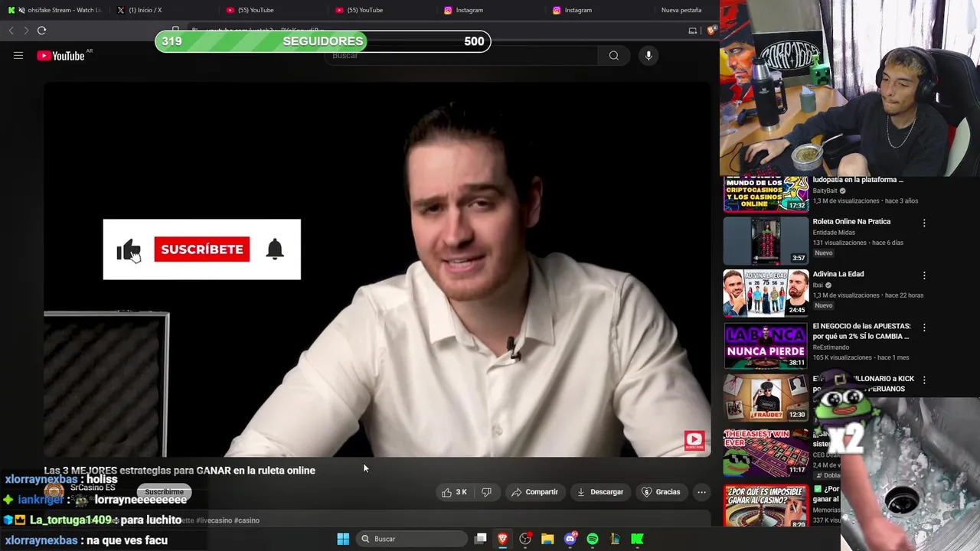Open the Roleta Online thumbnail with 3:57 duration
980x551 pixels.
click(x=766, y=240)
